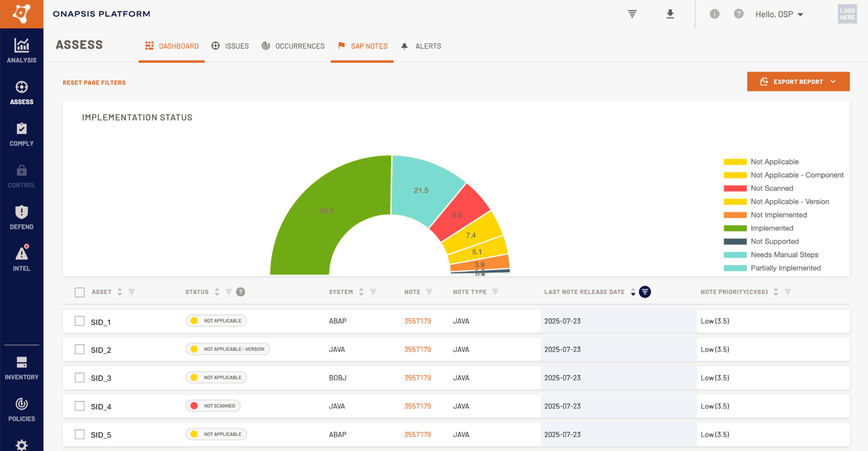Open the Policies sidebar section
Screen dimensions: 868x451
click(x=22, y=410)
